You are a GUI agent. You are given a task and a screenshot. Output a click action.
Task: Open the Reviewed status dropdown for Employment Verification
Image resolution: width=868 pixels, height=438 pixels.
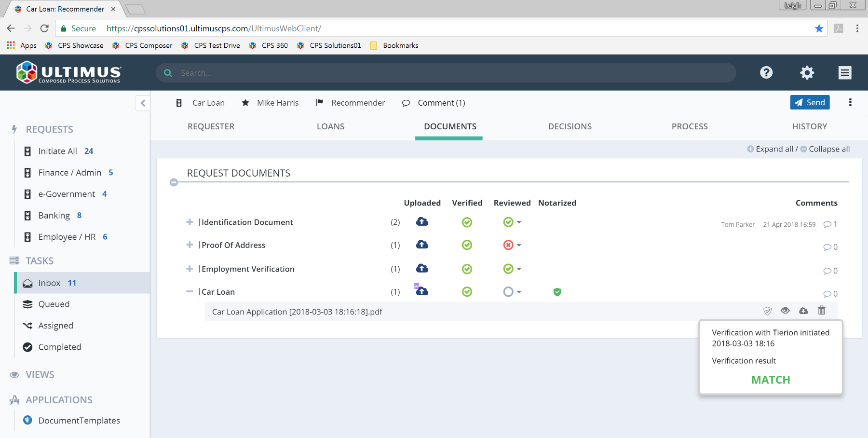point(519,269)
